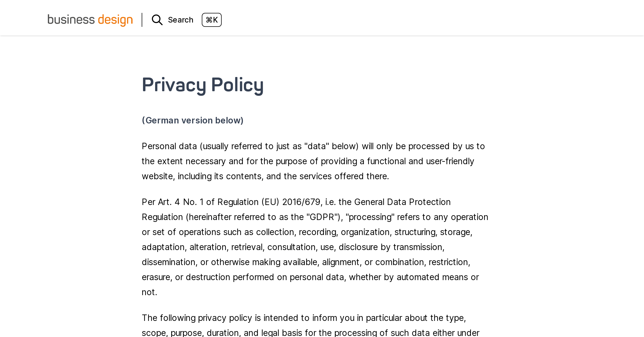Select the word 'GDPR' in the text
Screen dimensions: 644x337
tap(322, 217)
